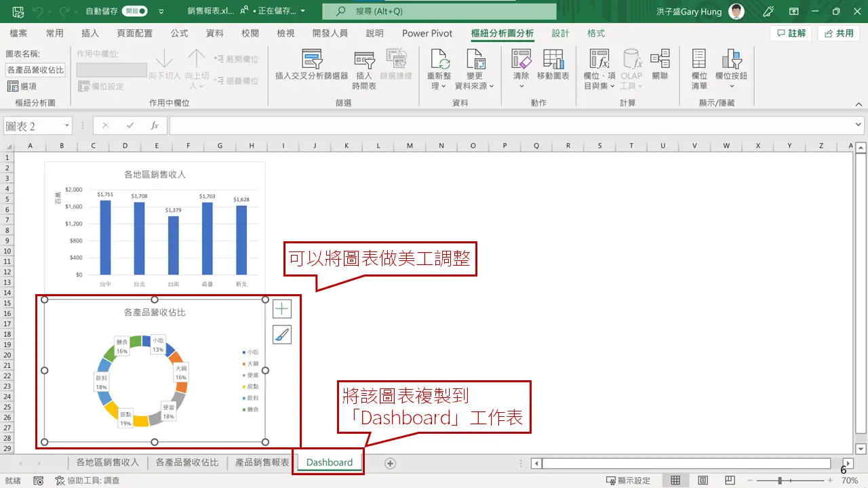Open 顯示設定 display settings in status bar

(x=628, y=481)
